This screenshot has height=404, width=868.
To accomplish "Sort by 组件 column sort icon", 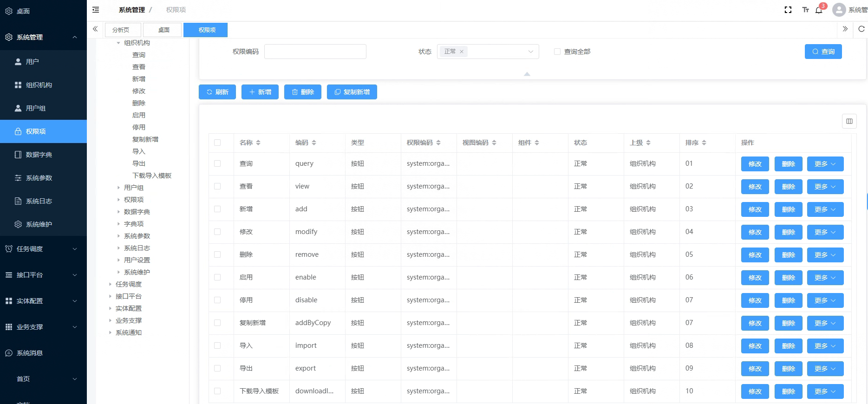I will (537, 143).
